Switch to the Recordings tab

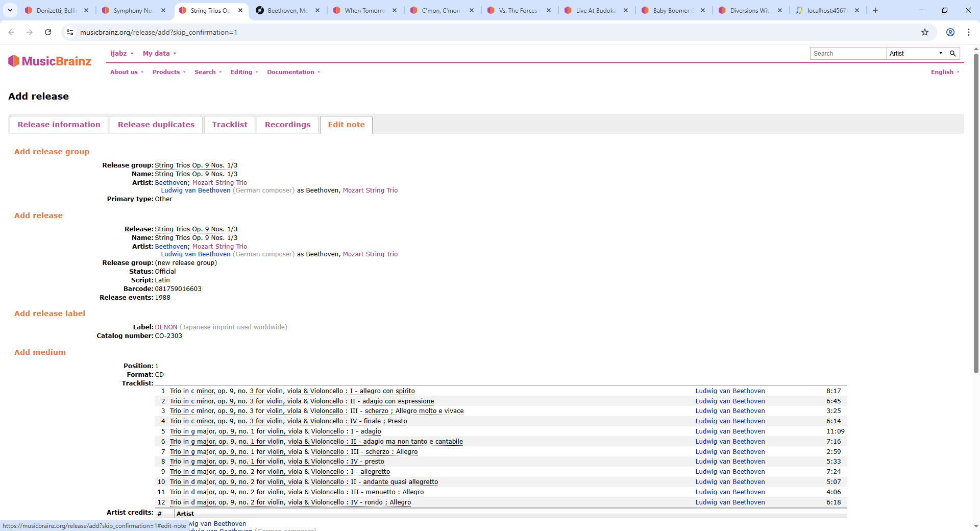pos(287,125)
